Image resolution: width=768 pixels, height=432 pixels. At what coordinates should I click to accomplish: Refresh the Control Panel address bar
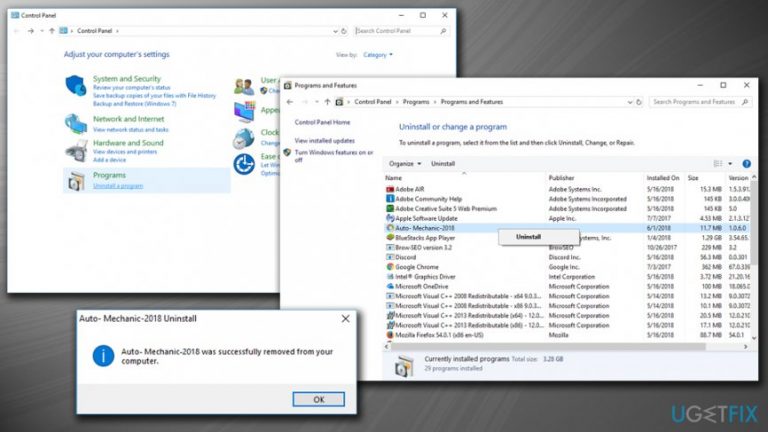[x=344, y=31]
